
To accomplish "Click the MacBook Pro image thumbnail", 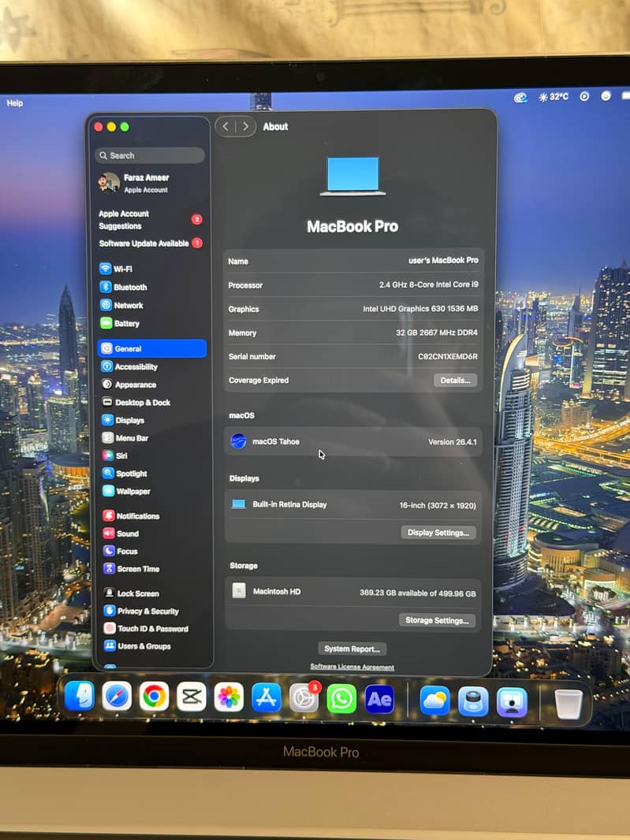I will tap(352, 176).
